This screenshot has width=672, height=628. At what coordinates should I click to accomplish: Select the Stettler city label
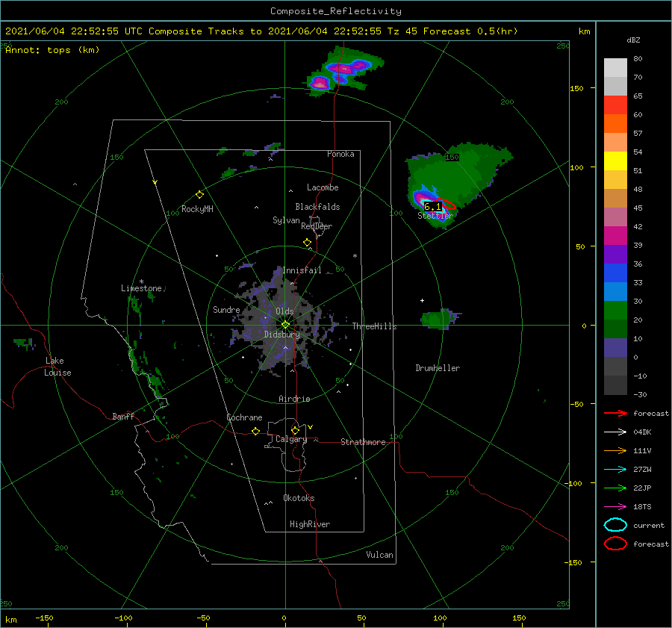(x=435, y=216)
